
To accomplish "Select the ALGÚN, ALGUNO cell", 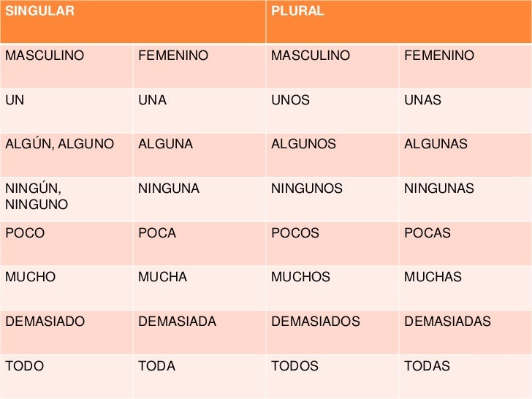I will pos(66,155).
